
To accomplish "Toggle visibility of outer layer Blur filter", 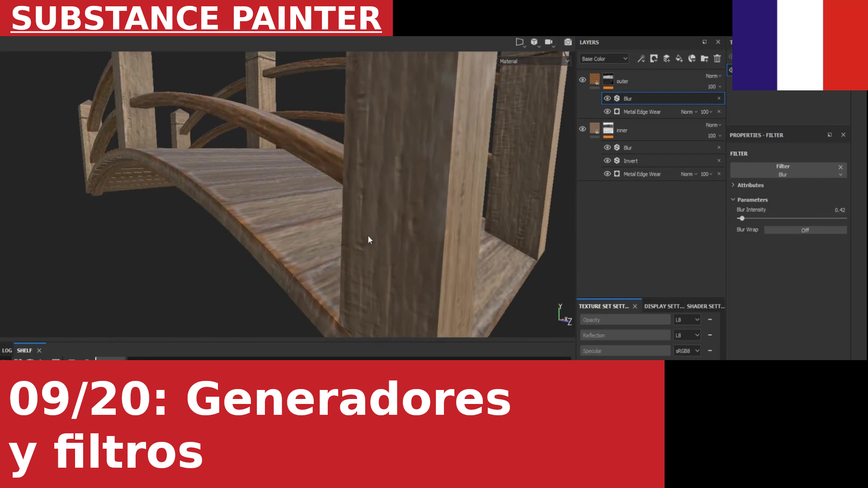I will [607, 98].
